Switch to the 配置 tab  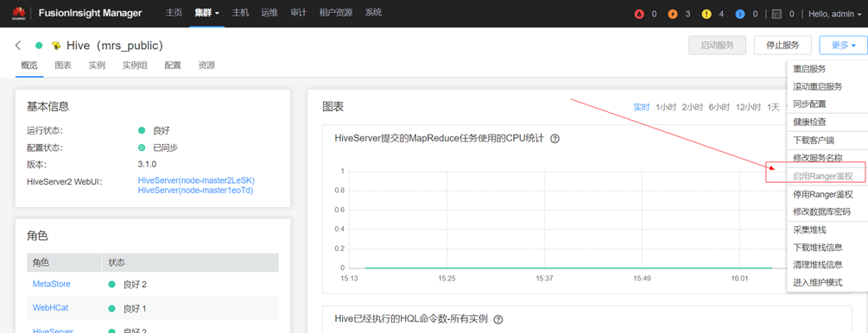[x=173, y=66]
